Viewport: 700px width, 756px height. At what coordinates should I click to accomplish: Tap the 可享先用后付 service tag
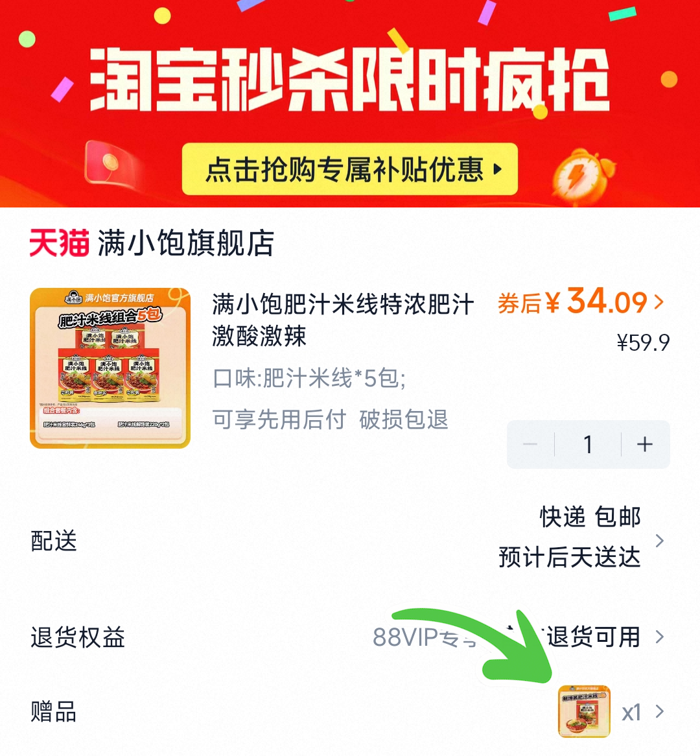[279, 419]
